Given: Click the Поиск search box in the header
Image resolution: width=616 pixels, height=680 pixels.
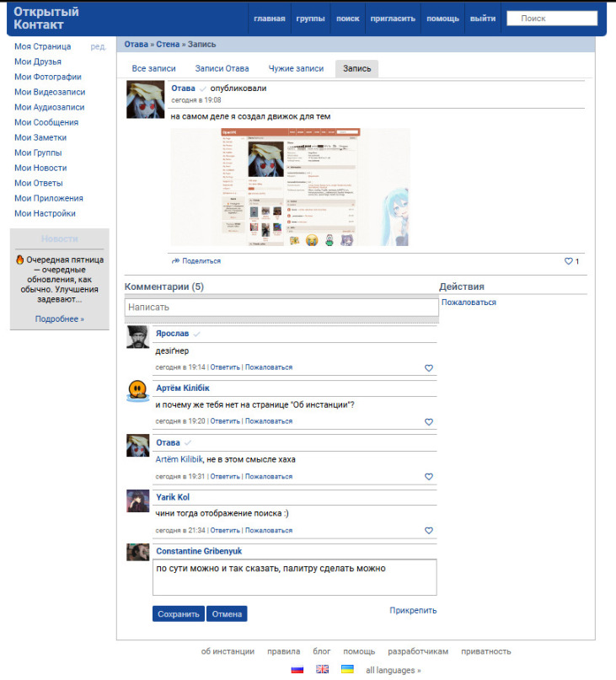Looking at the screenshot, I should point(552,19).
